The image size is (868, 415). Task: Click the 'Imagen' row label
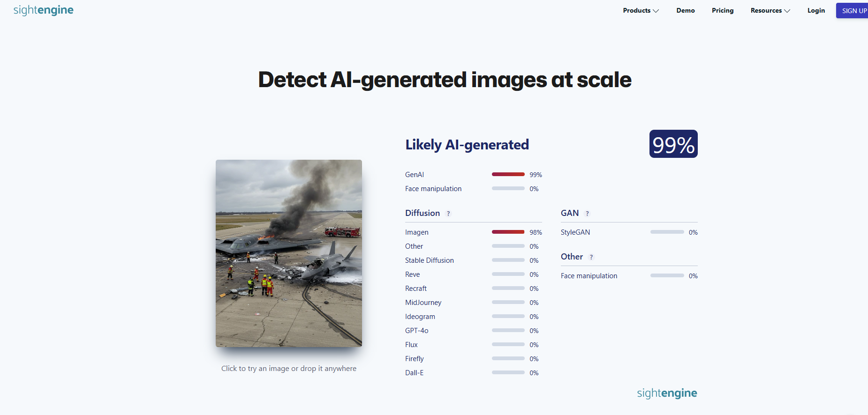click(417, 232)
